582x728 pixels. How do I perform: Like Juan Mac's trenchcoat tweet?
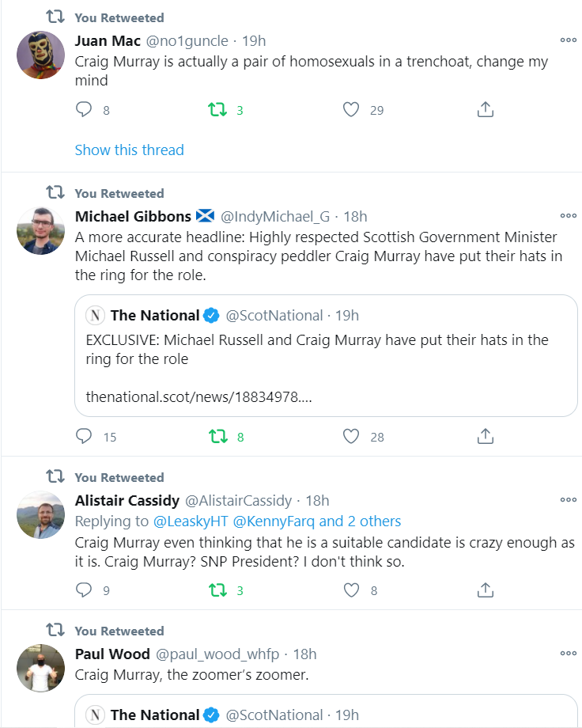(351, 109)
